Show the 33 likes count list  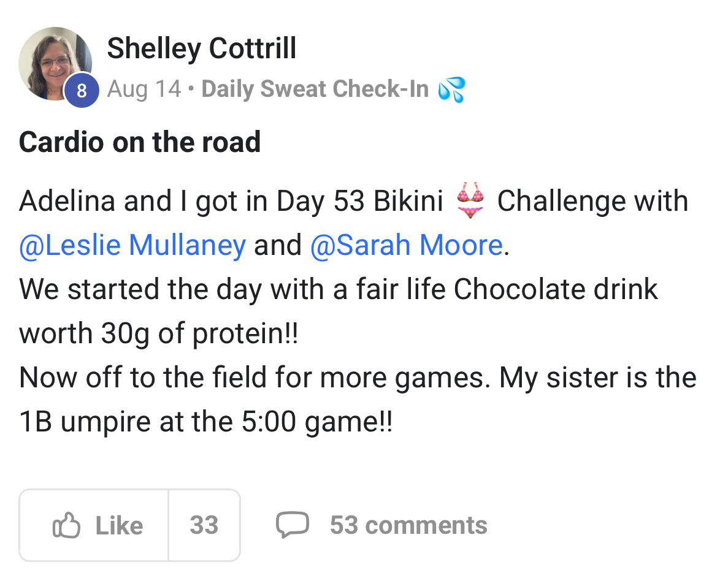coord(204,525)
